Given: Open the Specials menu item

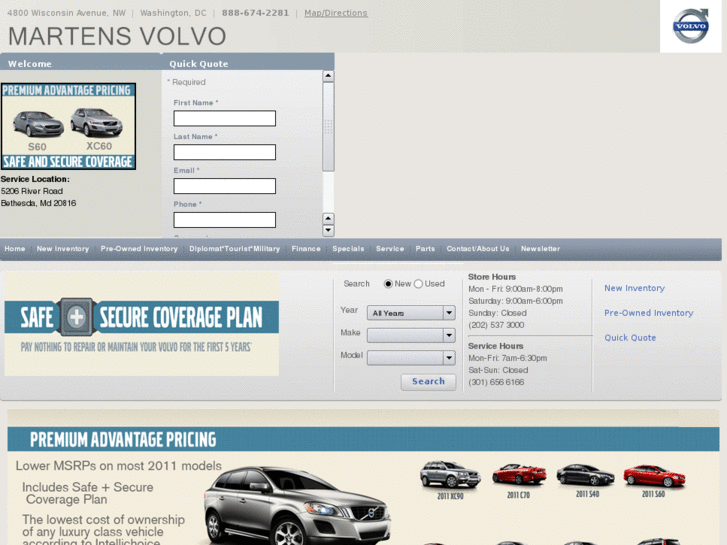Looking at the screenshot, I should tap(348, 249).
